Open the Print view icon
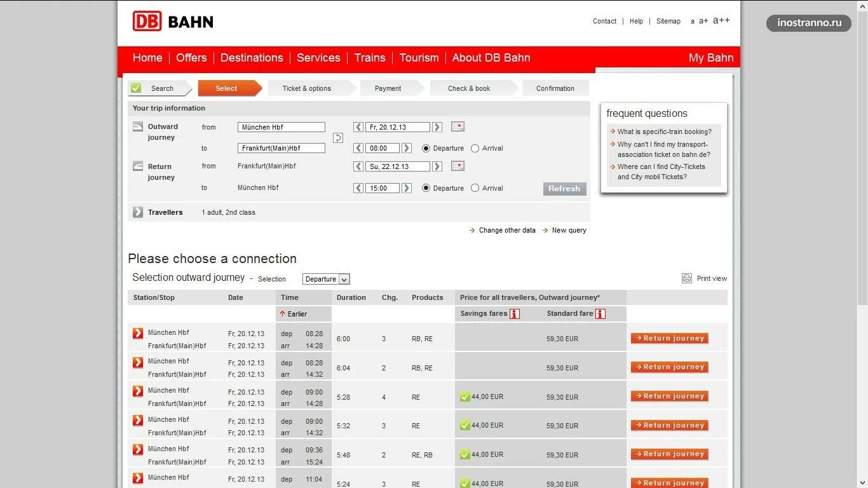868x488 pixels. click(686, 278)
